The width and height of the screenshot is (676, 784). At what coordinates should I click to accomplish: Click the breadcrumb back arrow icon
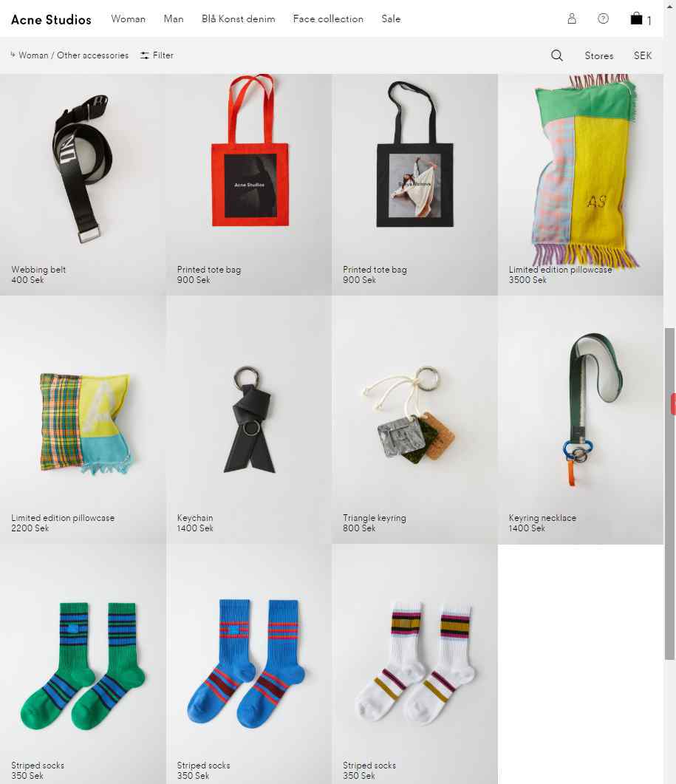click(13, 55)
